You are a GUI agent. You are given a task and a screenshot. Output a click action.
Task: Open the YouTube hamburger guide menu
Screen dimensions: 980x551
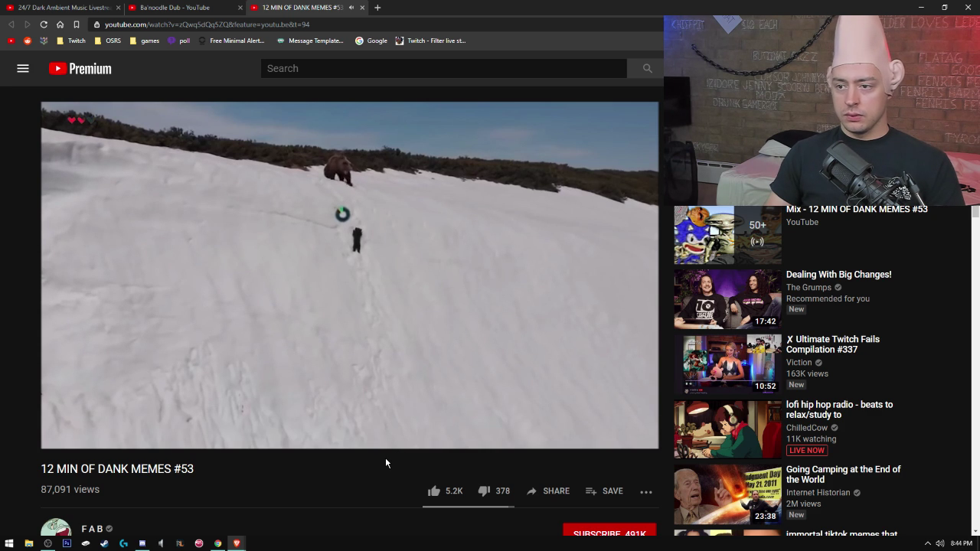click(23, 69)
